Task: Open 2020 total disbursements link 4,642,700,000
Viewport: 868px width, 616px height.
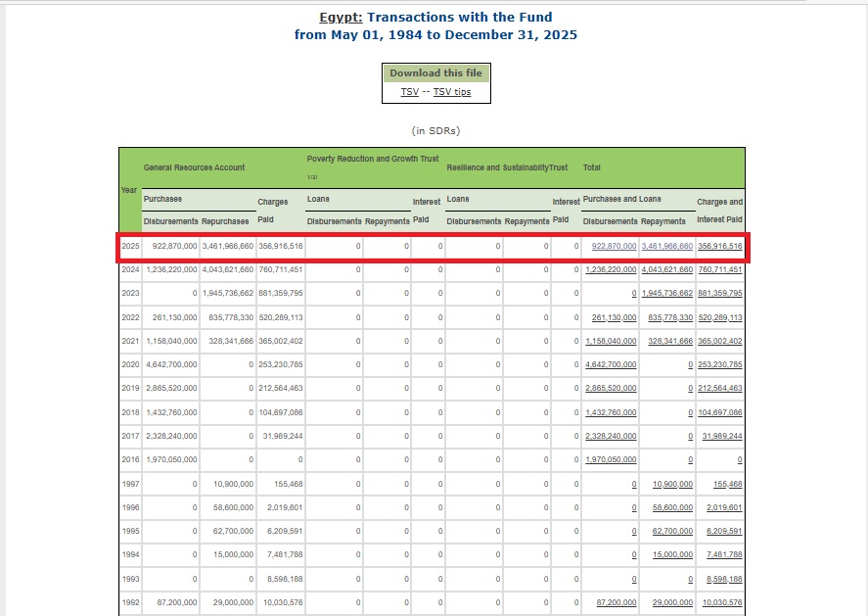Action: point(611,365)
